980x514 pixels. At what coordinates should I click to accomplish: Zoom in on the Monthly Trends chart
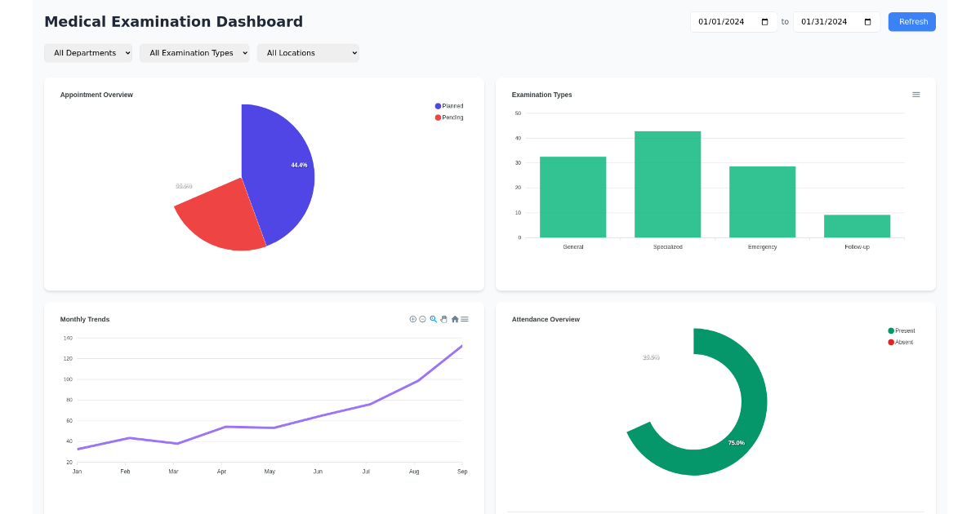coord(412,319)
